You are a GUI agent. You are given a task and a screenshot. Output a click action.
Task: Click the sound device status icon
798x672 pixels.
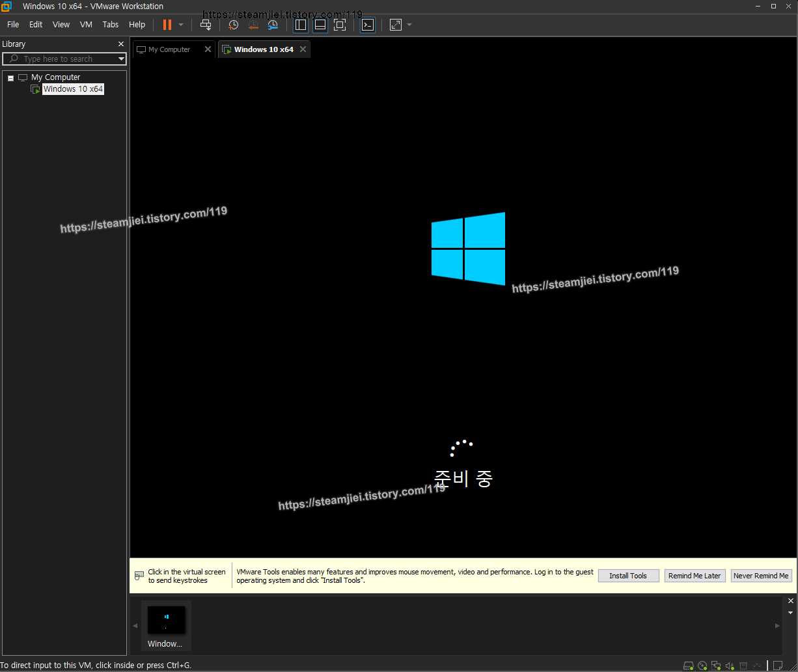(730, 665)
